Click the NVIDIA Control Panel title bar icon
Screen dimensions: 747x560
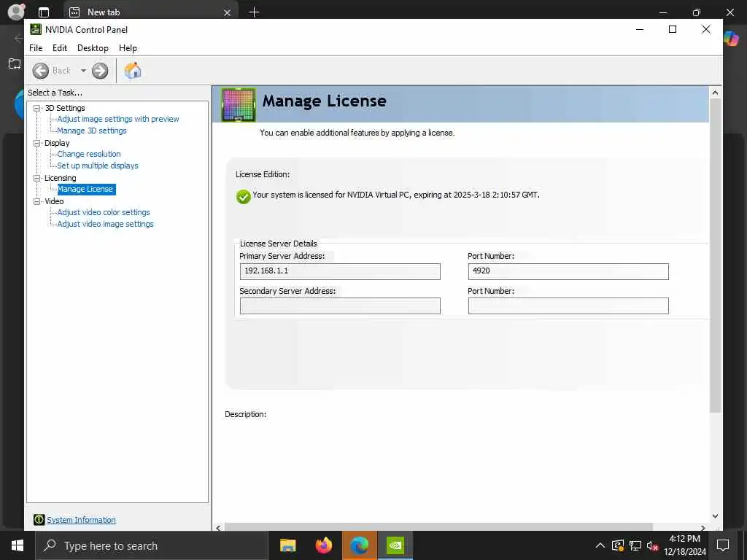(x=36, y=29)
